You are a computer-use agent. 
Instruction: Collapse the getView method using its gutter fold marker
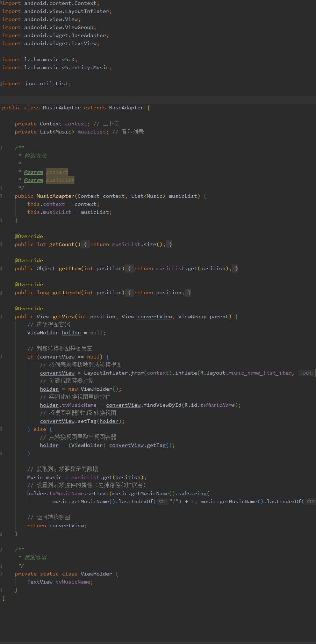pyautogui.click(x=1, y=317)
